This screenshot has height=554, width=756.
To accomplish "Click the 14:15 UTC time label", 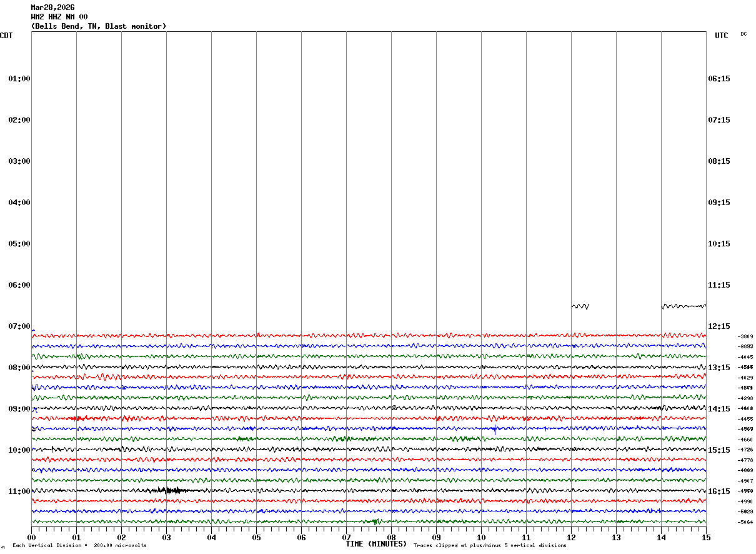I will click(x=719, y=409).
